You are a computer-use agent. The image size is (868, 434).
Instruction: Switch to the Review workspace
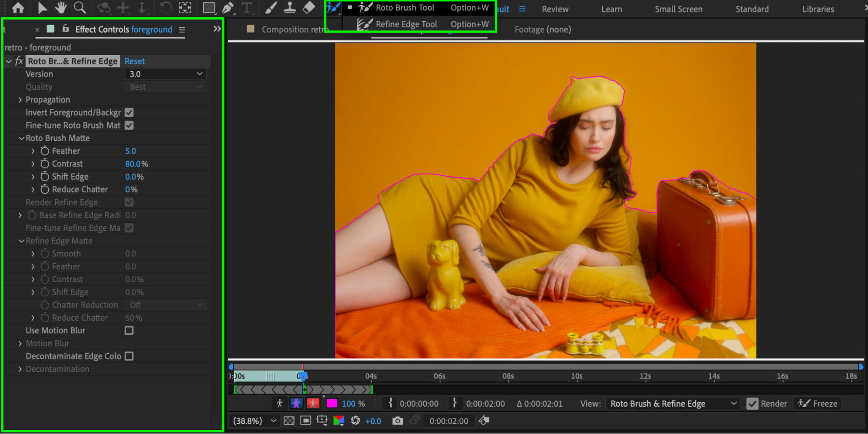[554, 9]
